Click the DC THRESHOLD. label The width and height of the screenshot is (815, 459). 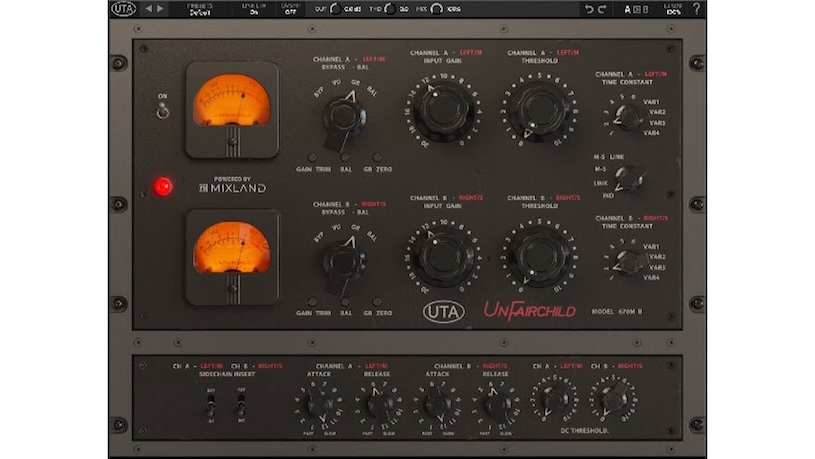[585, 431]
